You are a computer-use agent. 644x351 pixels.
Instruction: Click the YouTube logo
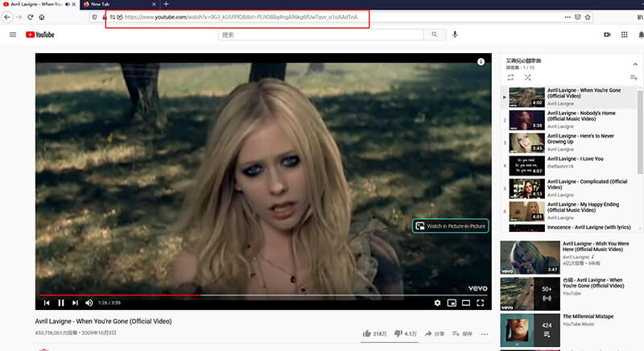(x=39, y=35)
